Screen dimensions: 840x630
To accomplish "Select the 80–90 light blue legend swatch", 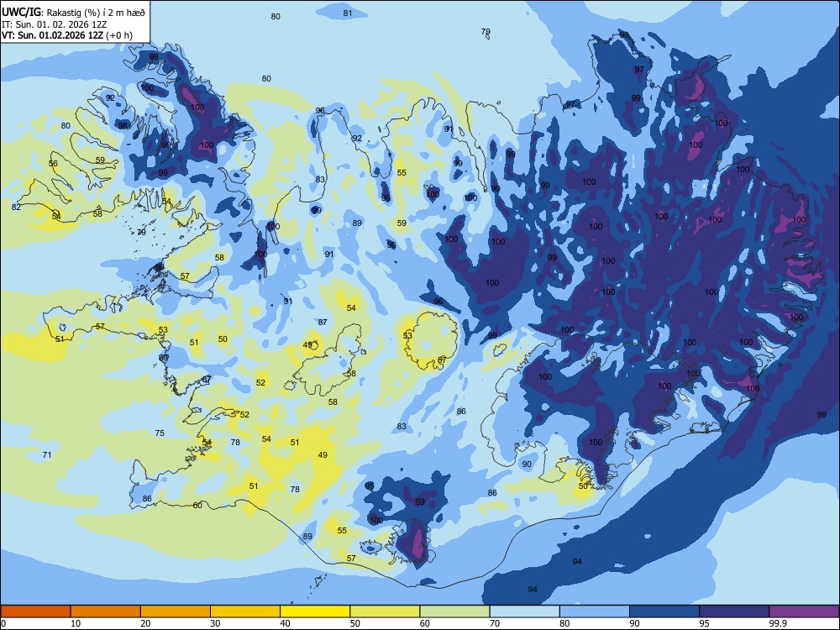I will 595,612.
